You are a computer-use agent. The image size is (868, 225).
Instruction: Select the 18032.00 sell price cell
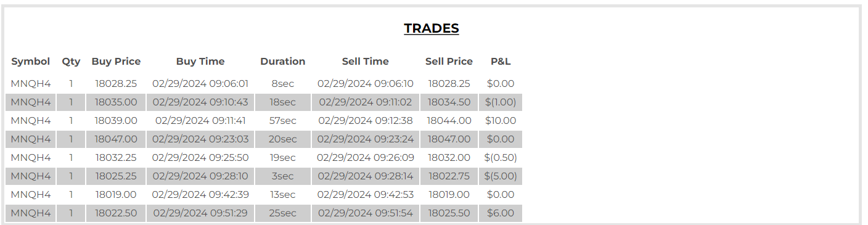click(x=449, y=158)
